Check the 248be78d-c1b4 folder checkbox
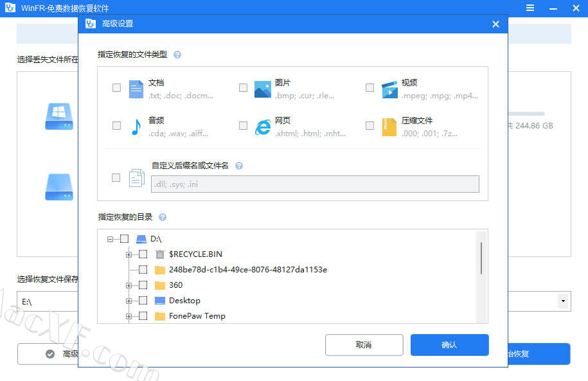 point(143,270)
